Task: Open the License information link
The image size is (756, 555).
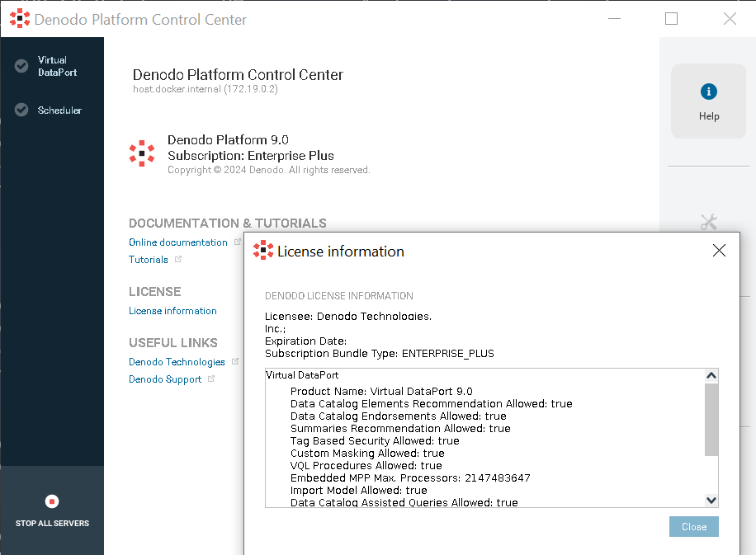Action: [172, 311]
